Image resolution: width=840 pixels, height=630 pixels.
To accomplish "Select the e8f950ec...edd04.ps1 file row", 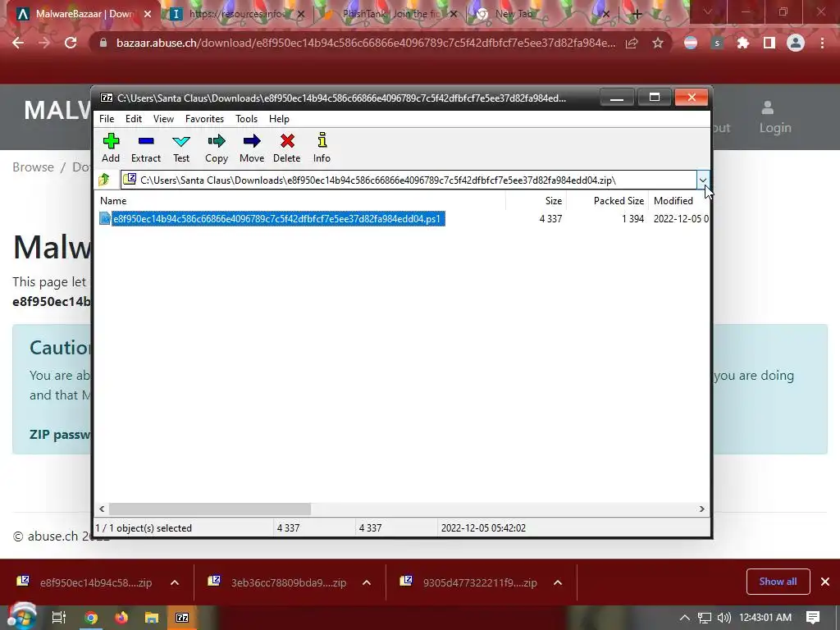I will (402, 218).
